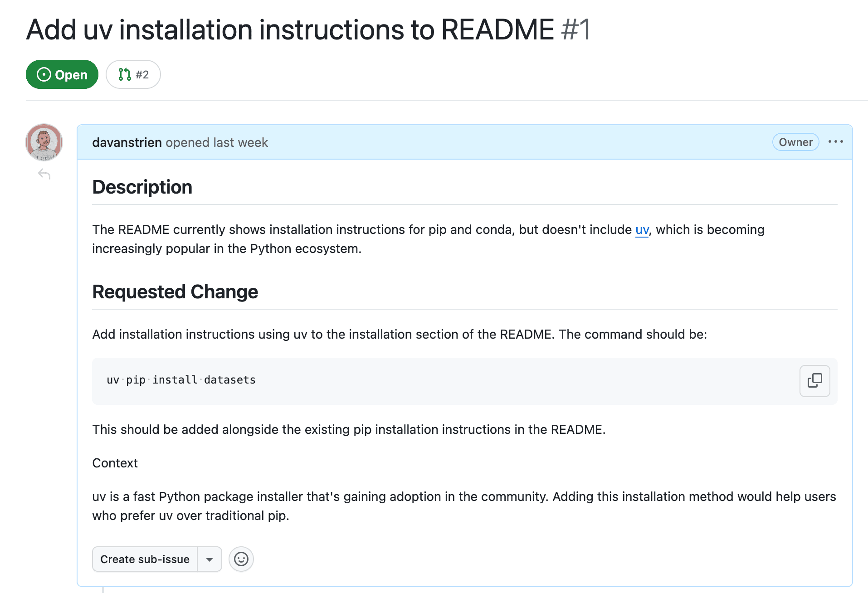Open davanstrien's profile via username link
Screen dimensions: 868x593
127,142
